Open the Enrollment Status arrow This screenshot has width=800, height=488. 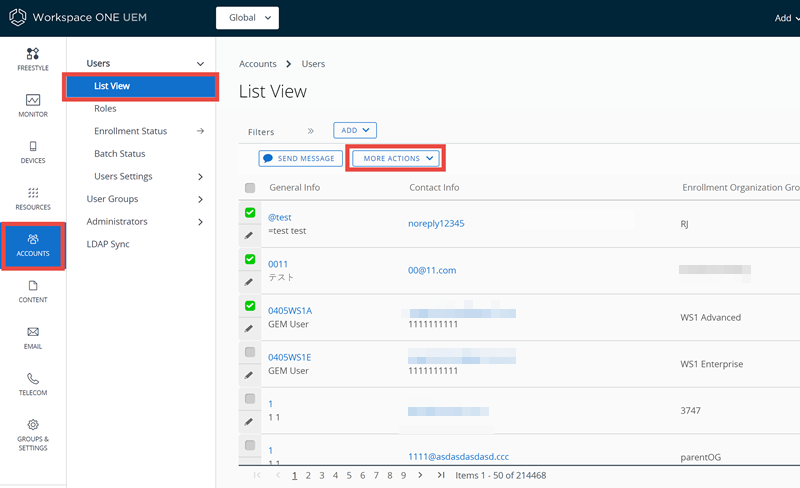(x=201, y=131)
